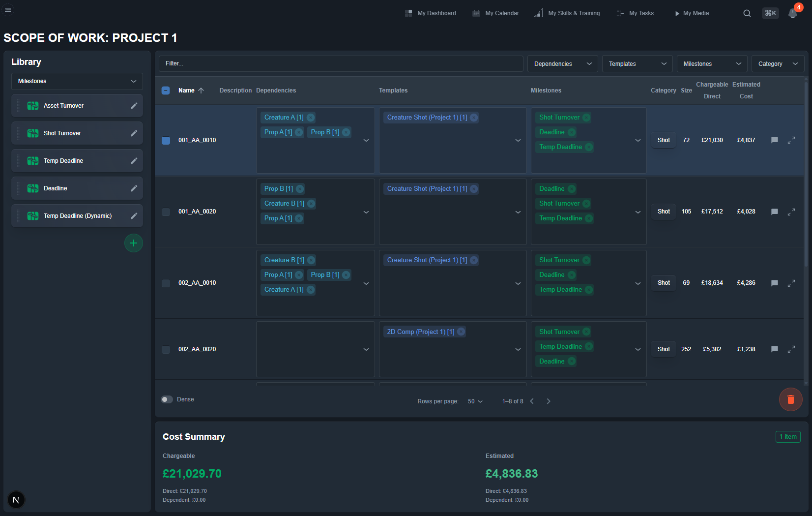Open the delete items trash button
Image resolution: width=812 pixels, height=516 pixels.
tap(790, 399)
